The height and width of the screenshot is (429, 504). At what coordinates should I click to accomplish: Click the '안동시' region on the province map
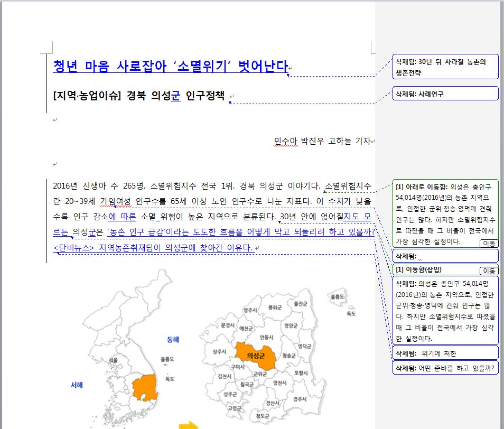click(266, 337)
